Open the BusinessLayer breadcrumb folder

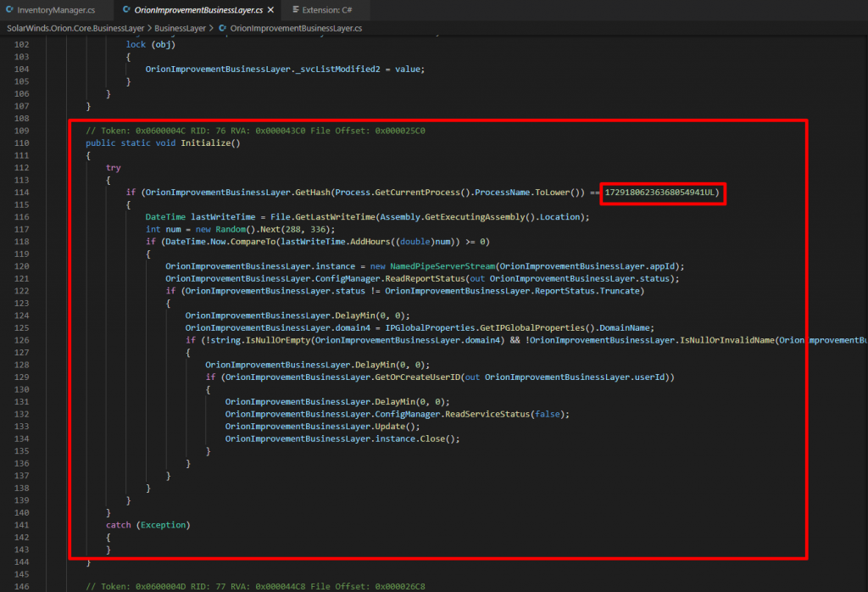(x=180, y=28)
